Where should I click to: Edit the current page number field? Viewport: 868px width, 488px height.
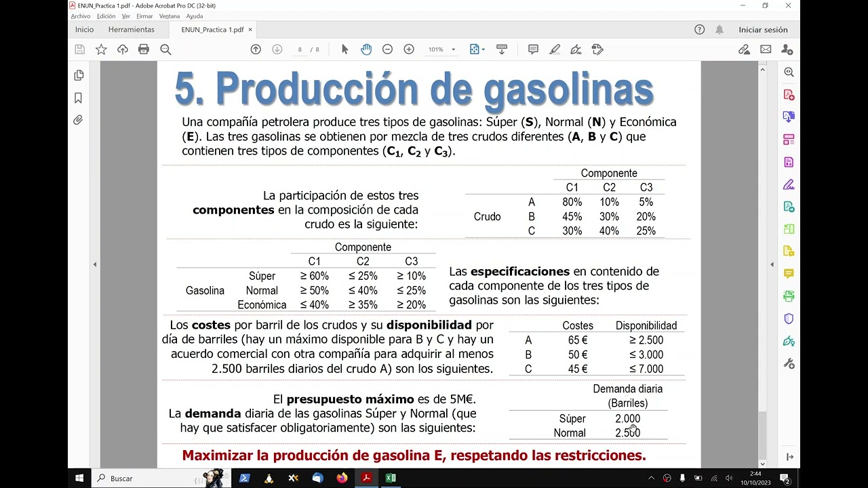299,49
